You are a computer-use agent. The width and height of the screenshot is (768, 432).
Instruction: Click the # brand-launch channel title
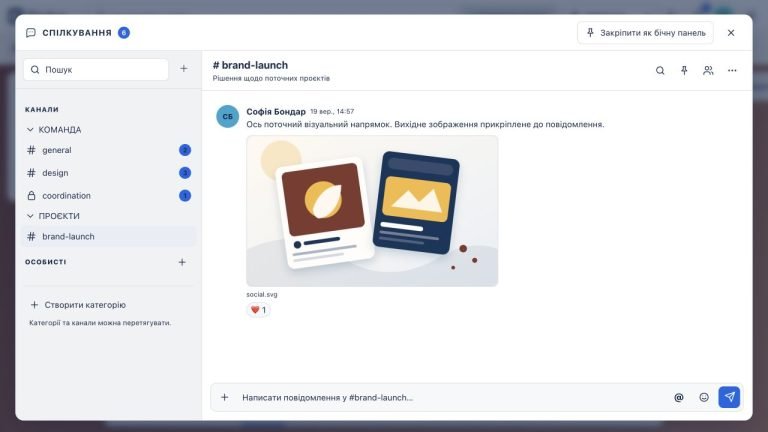[250, 65]
